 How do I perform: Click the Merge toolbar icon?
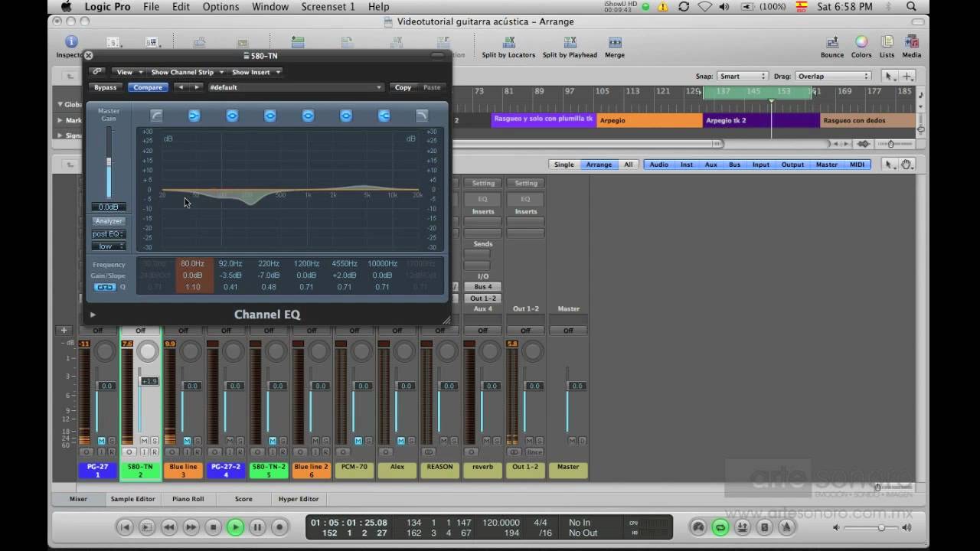pyautogui.click(x=615, y=42)
